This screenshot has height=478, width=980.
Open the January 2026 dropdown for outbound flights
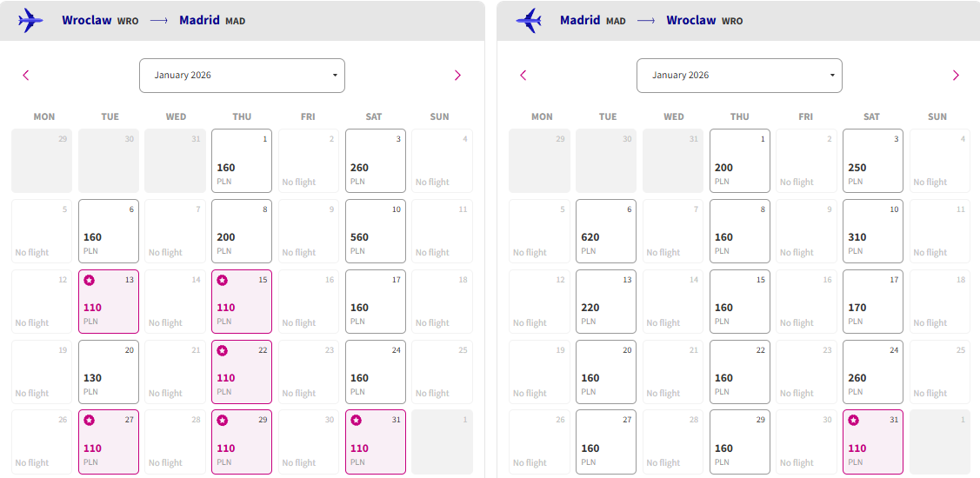[242, 76]
